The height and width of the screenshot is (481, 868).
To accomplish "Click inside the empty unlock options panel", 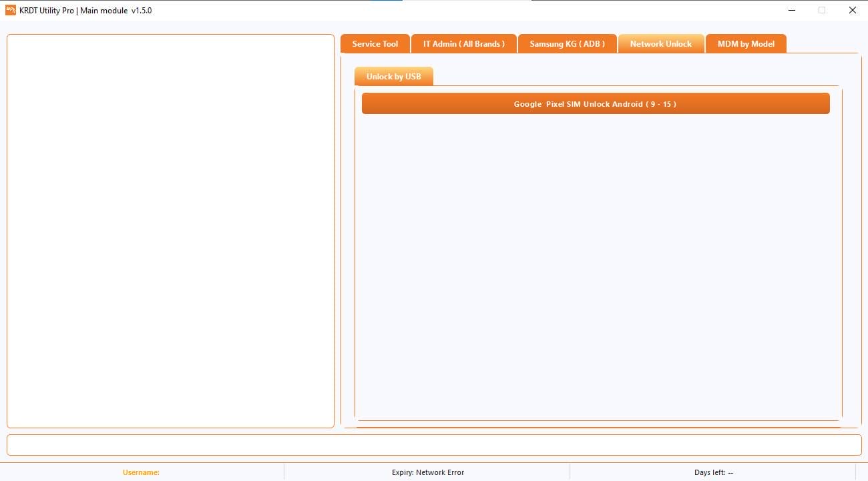I will click(x=596, y=267).
